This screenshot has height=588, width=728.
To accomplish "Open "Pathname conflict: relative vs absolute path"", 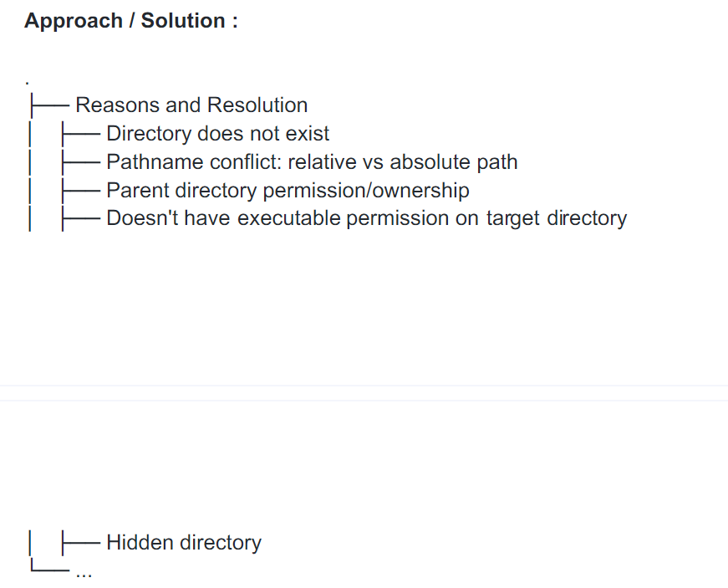I will [312, 162].
